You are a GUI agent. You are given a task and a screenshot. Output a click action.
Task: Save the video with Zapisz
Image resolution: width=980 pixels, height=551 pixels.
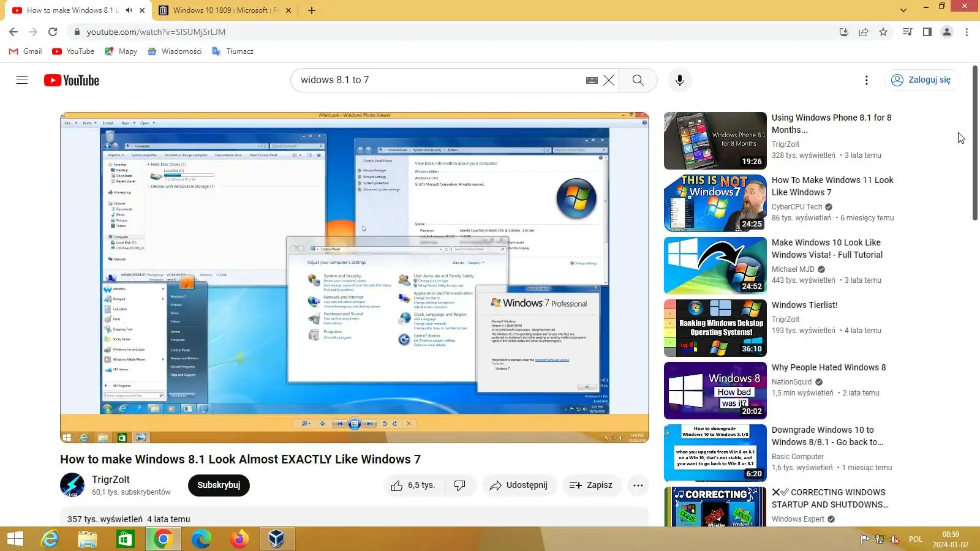(x=591, y=485)
